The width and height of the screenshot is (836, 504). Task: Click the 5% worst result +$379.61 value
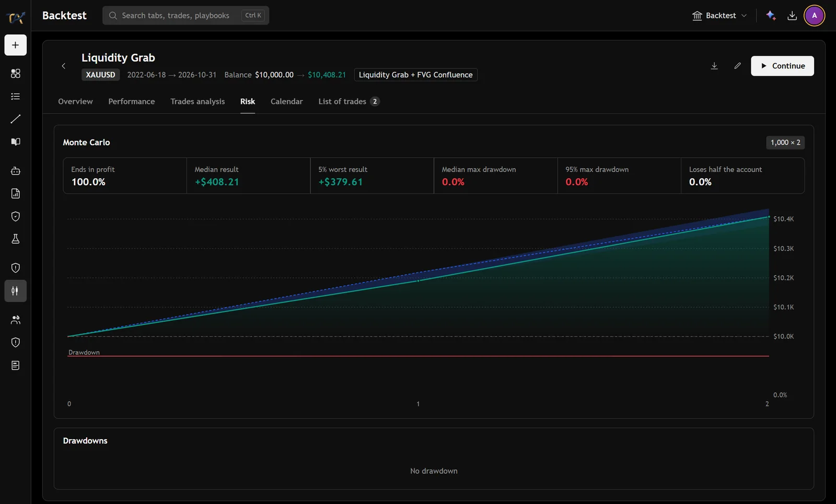pyautogui.click(x=340, y=182)
